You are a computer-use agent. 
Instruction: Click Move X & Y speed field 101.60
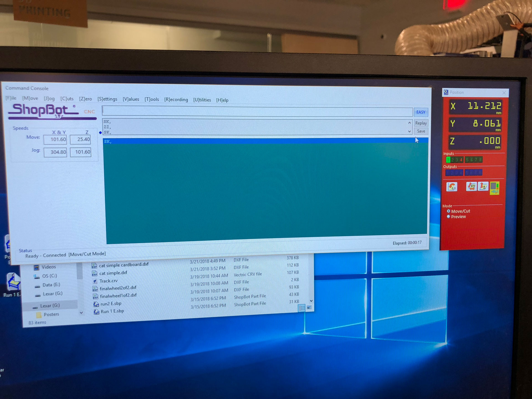[55, 139]
